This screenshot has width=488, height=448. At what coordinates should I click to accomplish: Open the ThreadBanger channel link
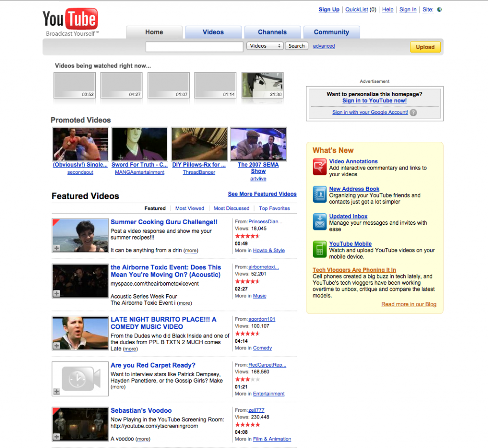199,172
